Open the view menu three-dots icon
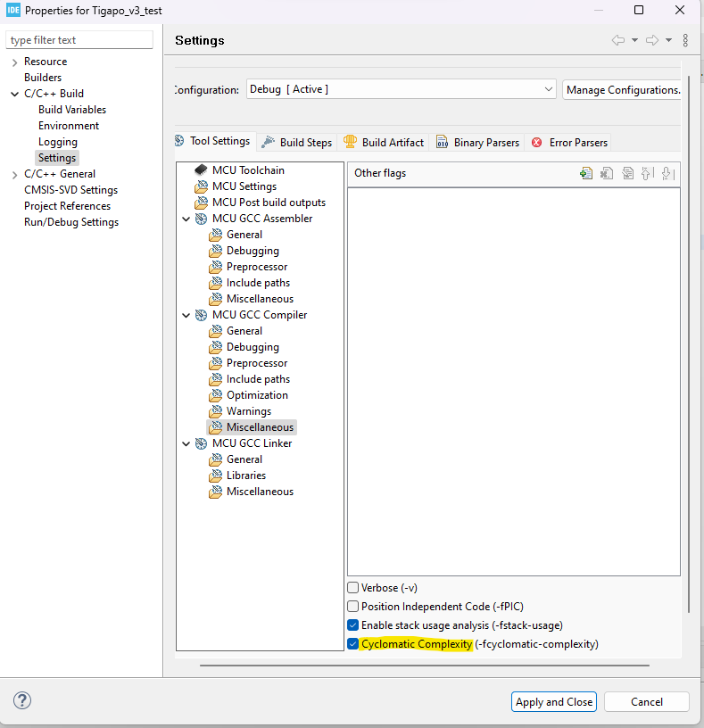The width and height of the screenshot is (704, 728). 685,40
